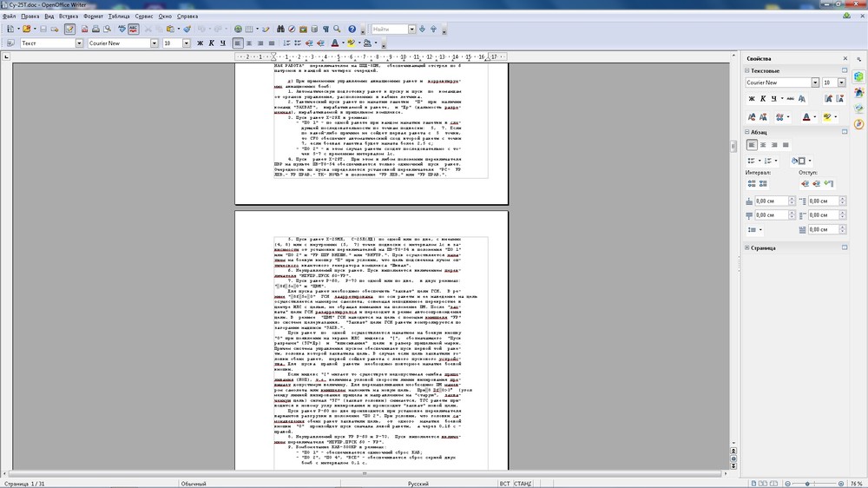The height and width of the screenshot is (488, 868).
Task: Toggle bulleted list in toolbar
Action: (298, 43)
